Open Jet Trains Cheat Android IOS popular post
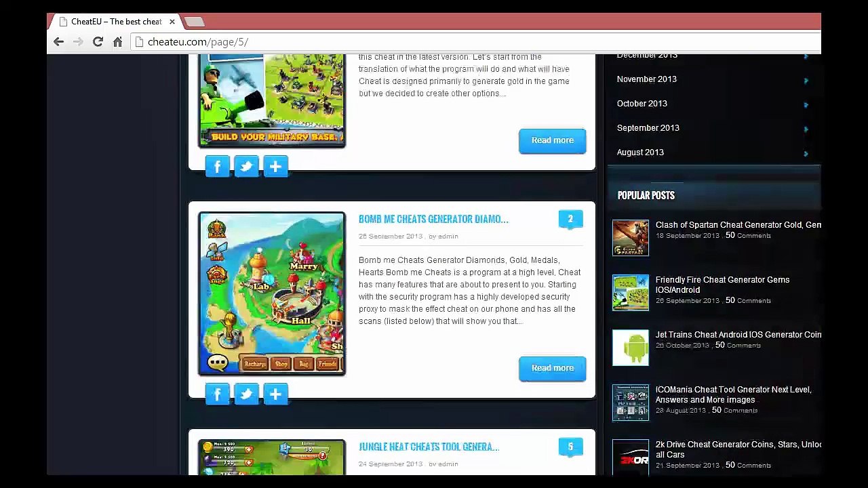 (x=738, y=335)
